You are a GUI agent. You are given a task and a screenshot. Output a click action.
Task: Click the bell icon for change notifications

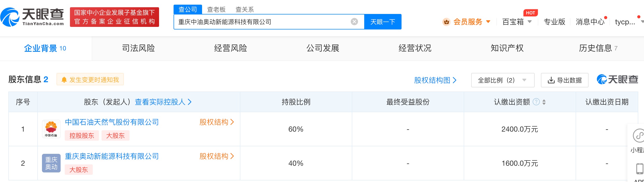[64, 80]
